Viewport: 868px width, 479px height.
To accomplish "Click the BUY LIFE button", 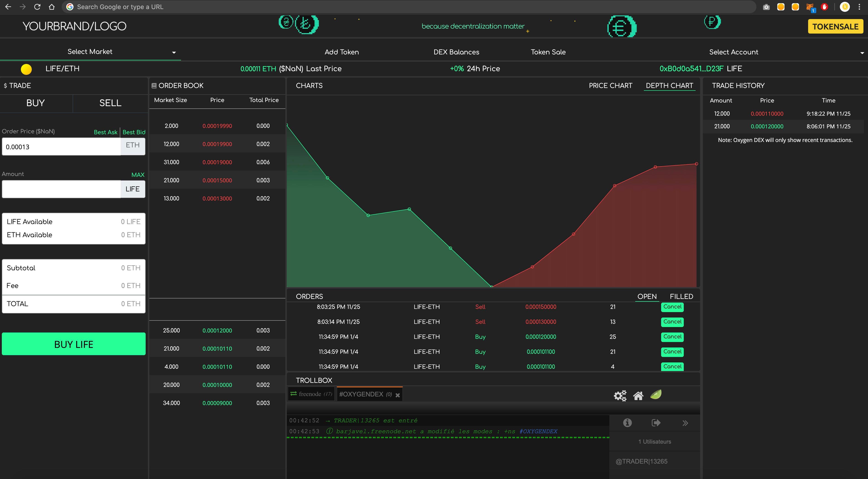I will coord(74,344).
